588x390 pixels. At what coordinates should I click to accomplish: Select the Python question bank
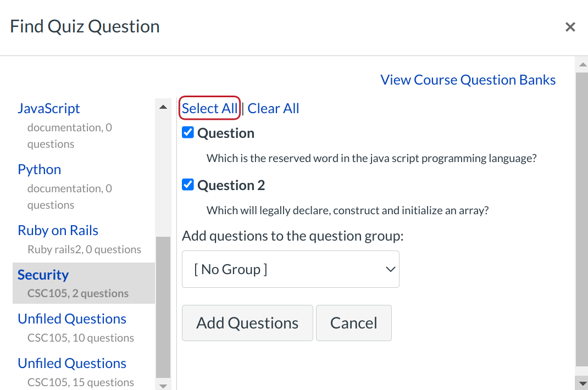40,169
